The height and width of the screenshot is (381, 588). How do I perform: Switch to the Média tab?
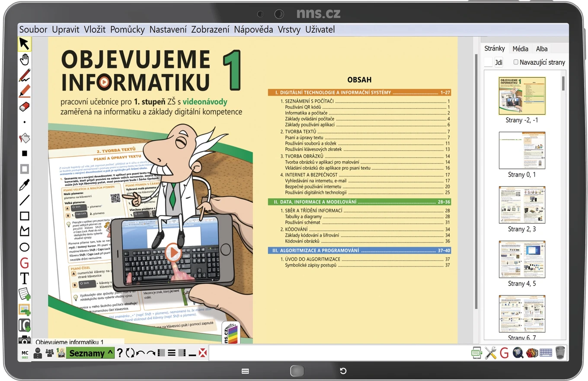(x=520, y=49)
